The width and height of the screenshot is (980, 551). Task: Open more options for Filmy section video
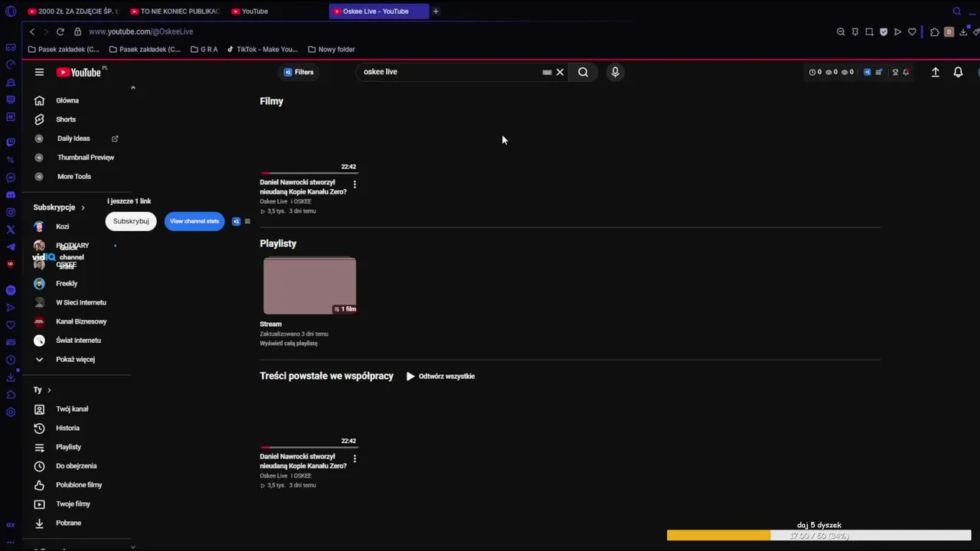tap(354, 184)
